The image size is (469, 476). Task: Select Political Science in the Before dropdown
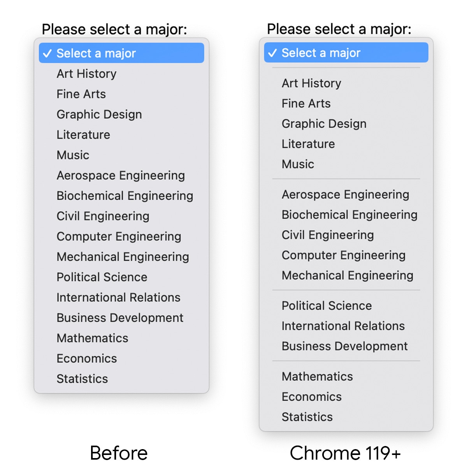pos(102,277)
